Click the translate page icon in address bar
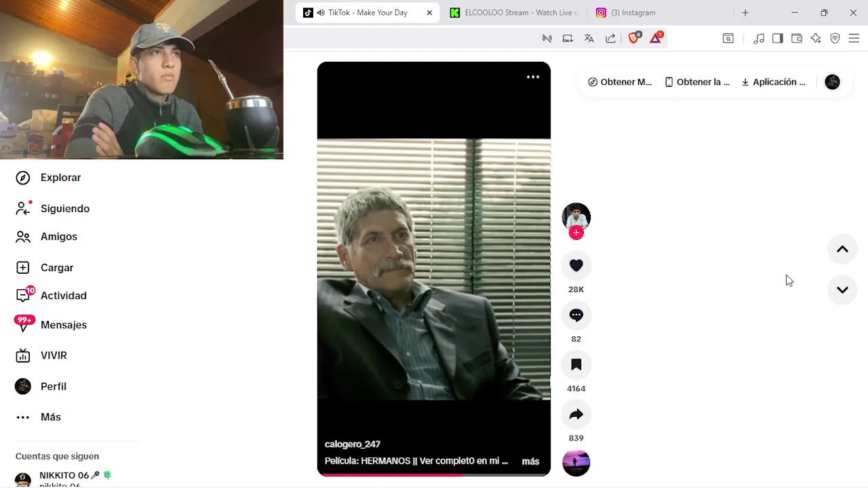 pyautogui.click(x=589, y=39)
